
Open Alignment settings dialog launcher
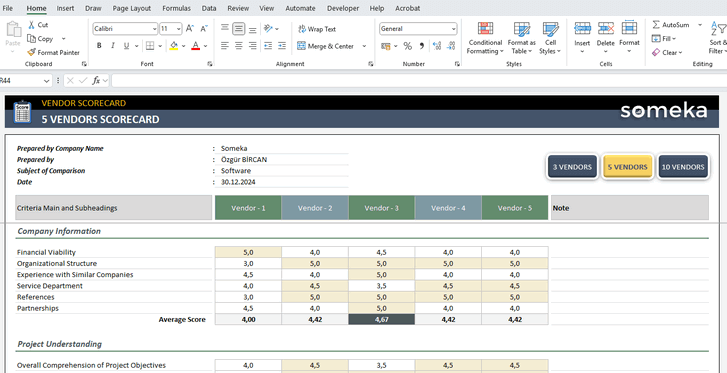pyautogui.click(x=370, y=64)
